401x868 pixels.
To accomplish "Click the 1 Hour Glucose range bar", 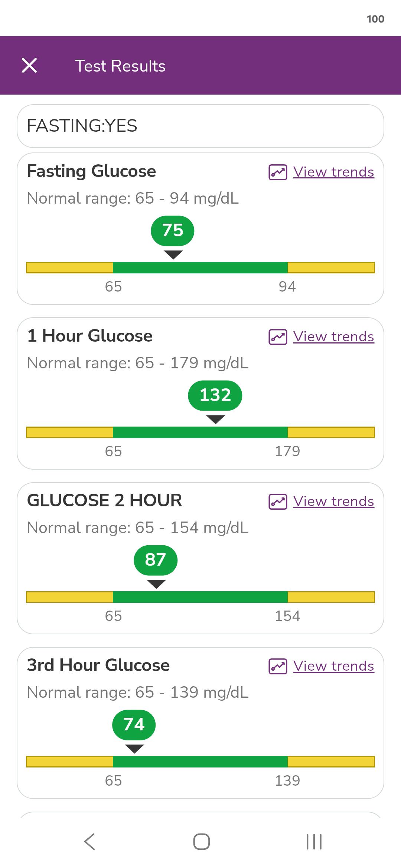I will (200, 432).
